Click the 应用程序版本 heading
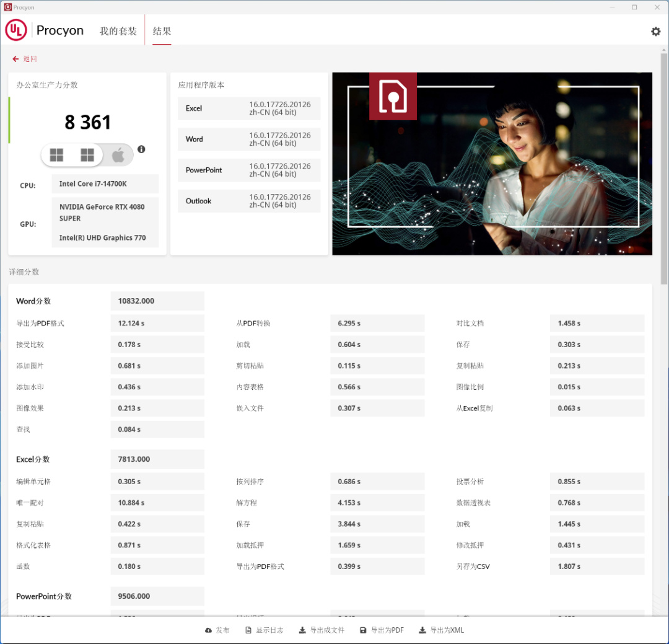 click(x=201, y=85)
